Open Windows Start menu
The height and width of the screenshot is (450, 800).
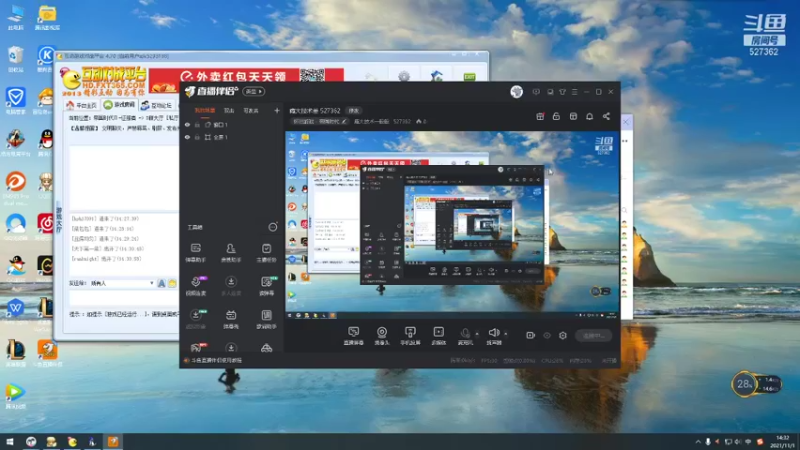tap(9, 441)
